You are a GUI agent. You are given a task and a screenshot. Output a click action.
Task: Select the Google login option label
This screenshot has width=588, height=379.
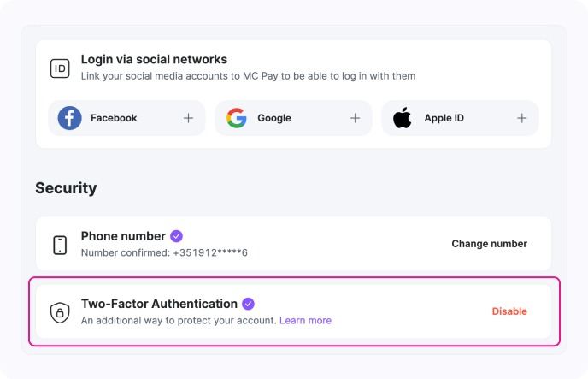(x=274, y=118)
